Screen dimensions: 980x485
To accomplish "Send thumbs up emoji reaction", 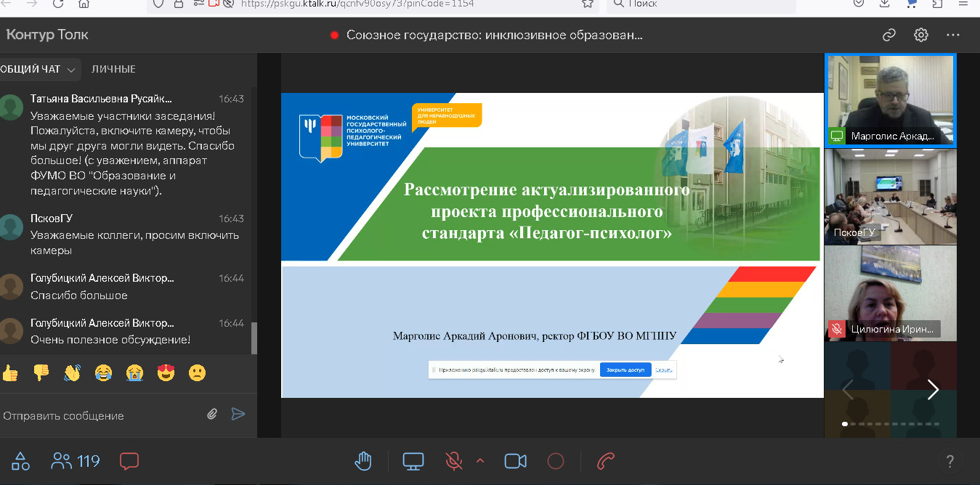I will tap(10, 373).
